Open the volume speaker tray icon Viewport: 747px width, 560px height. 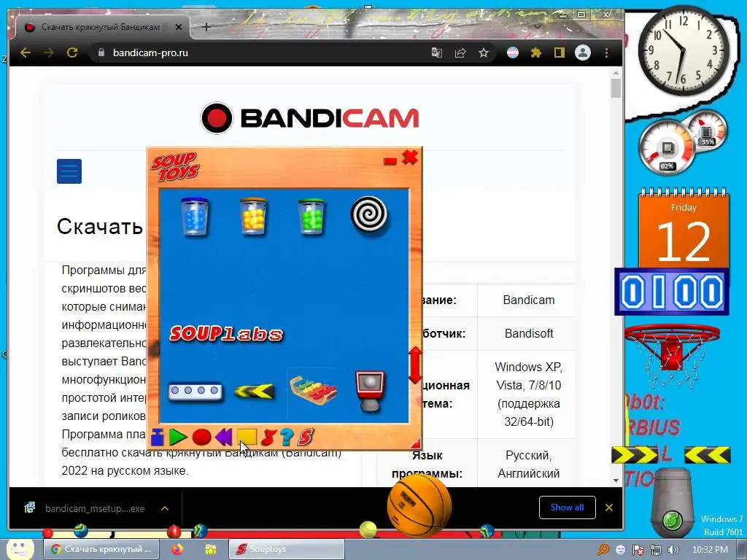pyautogui.click(x=673, y=550)
